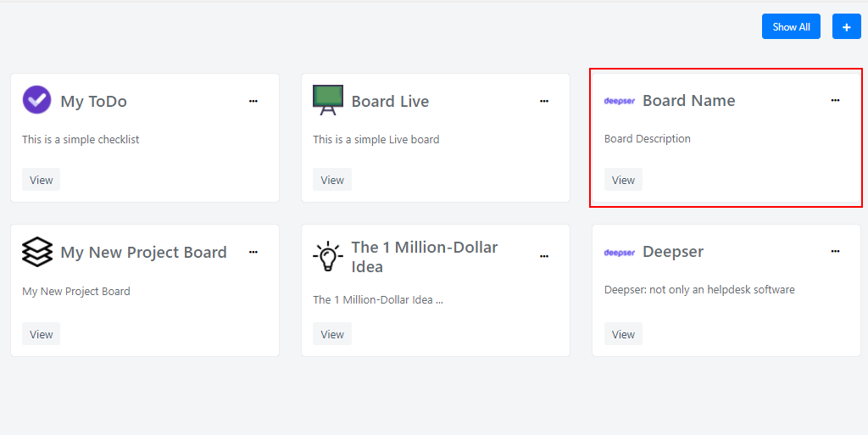
Task: Open the Board Name board via View
Action: click(x=623, y=180)
